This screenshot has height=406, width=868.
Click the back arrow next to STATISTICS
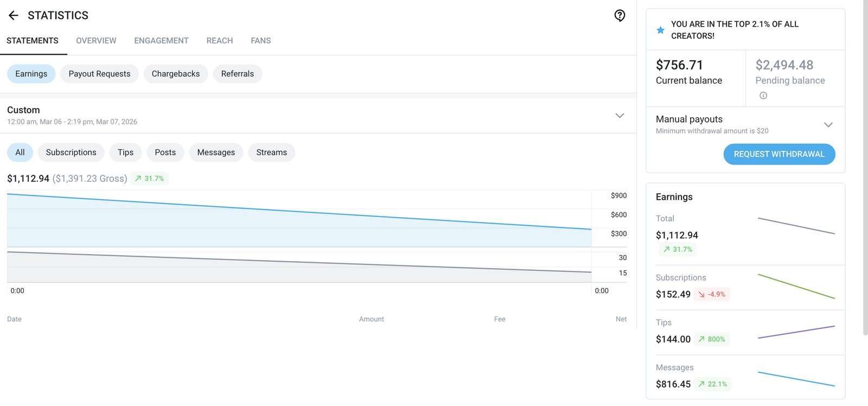tap(14, 16)
